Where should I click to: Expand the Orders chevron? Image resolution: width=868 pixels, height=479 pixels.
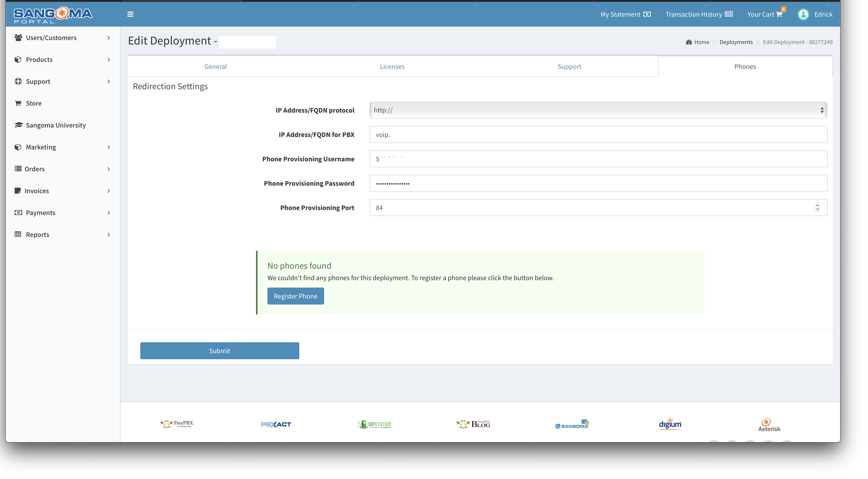pyautogui.click(x=109, y=169)
